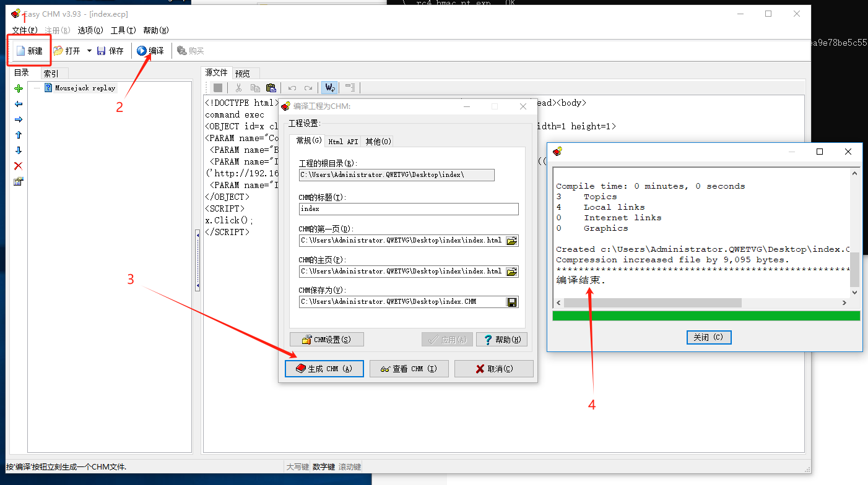Click the 打开 (Open) toolbar button

tap(67, 51)
